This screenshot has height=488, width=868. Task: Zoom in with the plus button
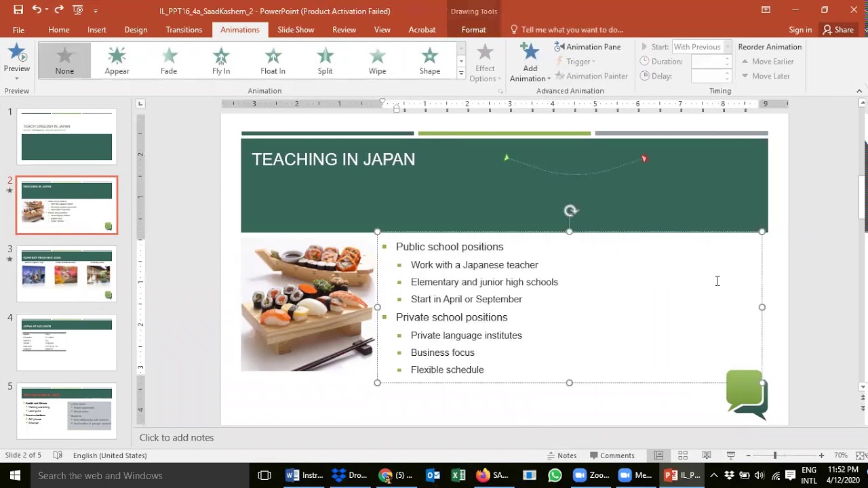coord(821,455)
